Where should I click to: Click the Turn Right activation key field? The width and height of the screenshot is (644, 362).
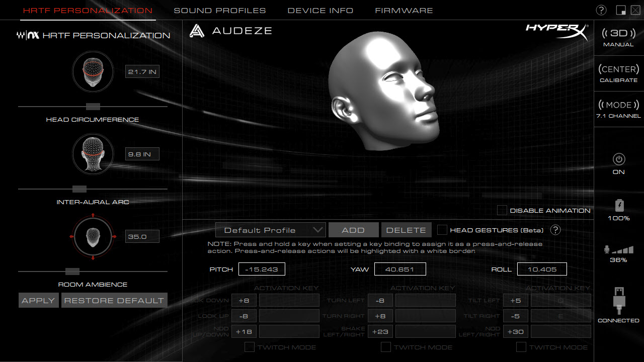click(x=426, y=316)
